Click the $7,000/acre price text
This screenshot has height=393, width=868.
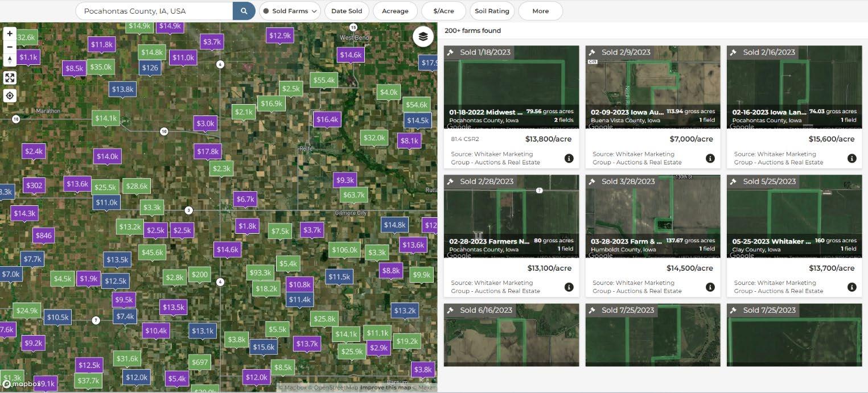coord(692,139)
